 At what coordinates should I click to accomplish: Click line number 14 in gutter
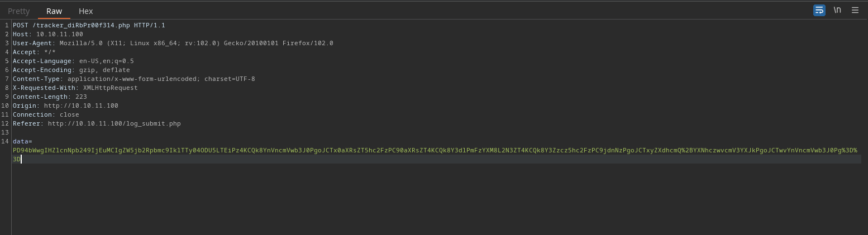pos(5,141)
